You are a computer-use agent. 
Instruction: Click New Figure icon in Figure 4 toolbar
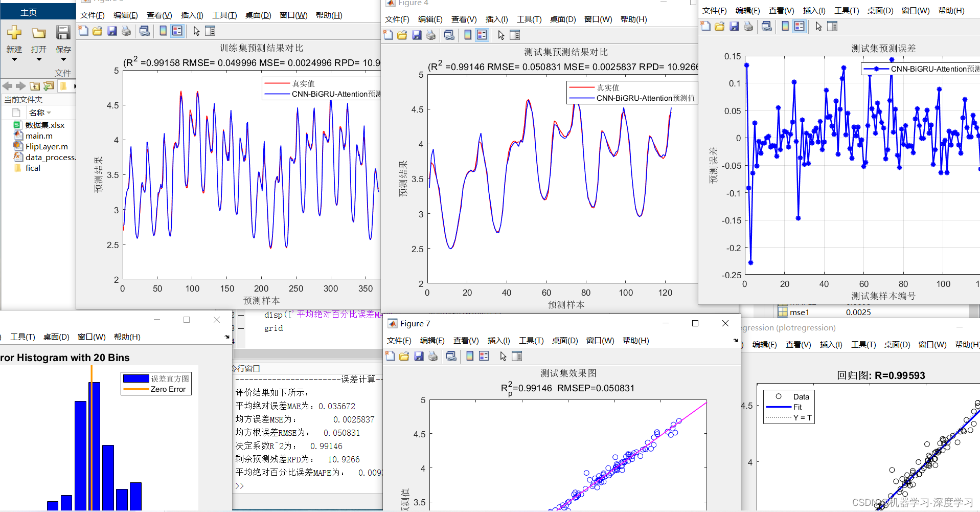coord(388,35)
